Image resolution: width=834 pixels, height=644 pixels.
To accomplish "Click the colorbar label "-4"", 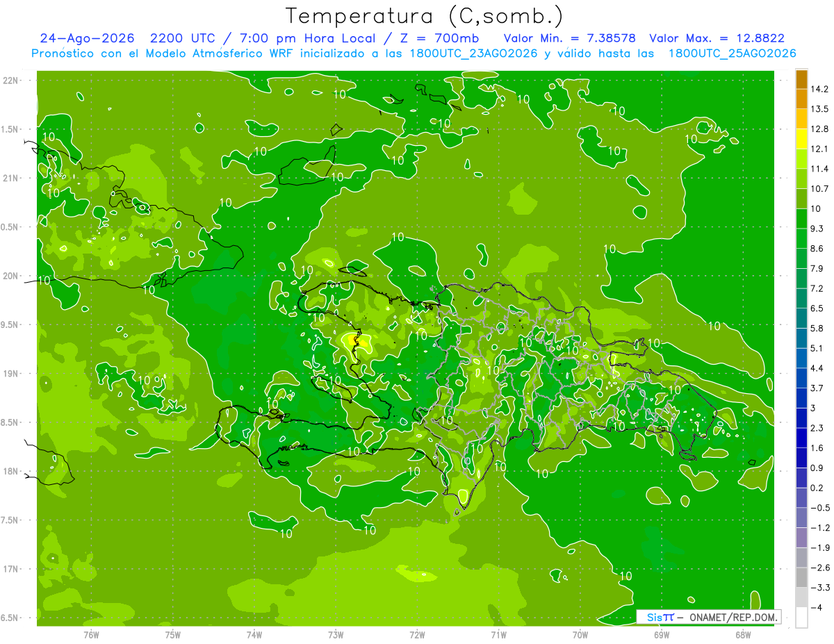I will [817, 608].
